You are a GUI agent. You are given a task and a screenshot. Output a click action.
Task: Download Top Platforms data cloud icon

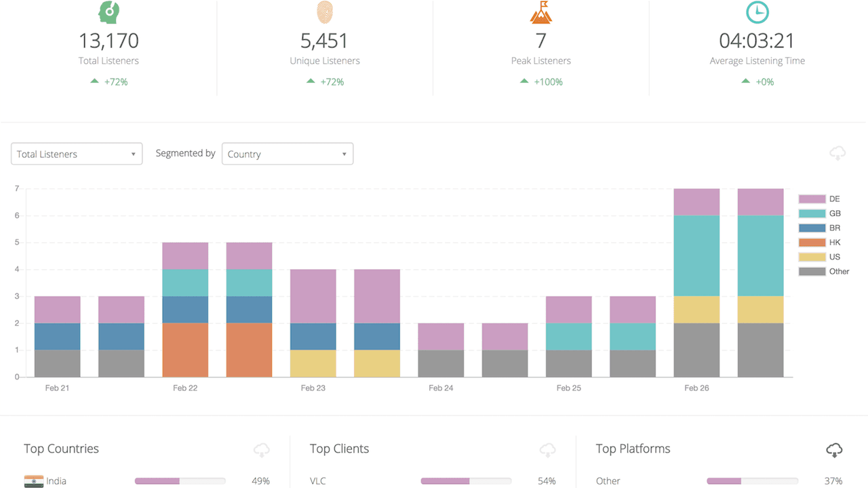click(834, 449)
